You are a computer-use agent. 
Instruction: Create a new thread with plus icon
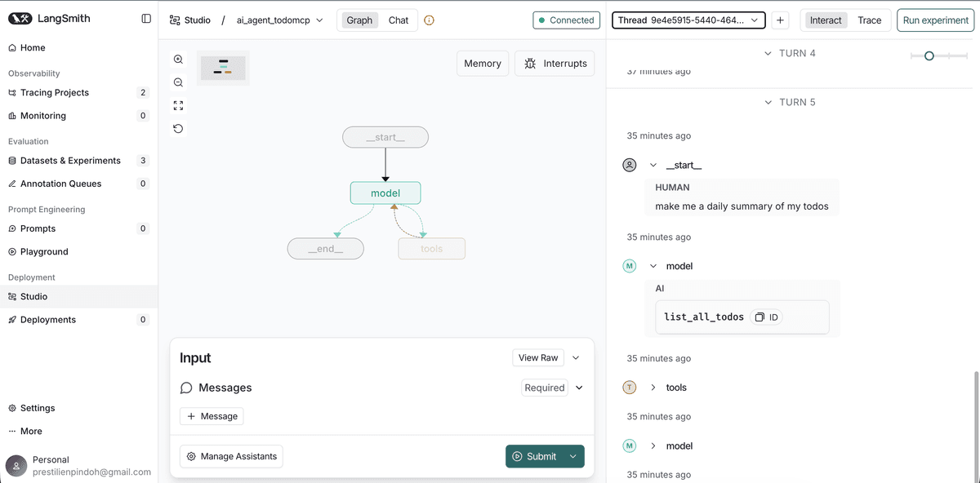pyautogui.click(x=781, y=20)
